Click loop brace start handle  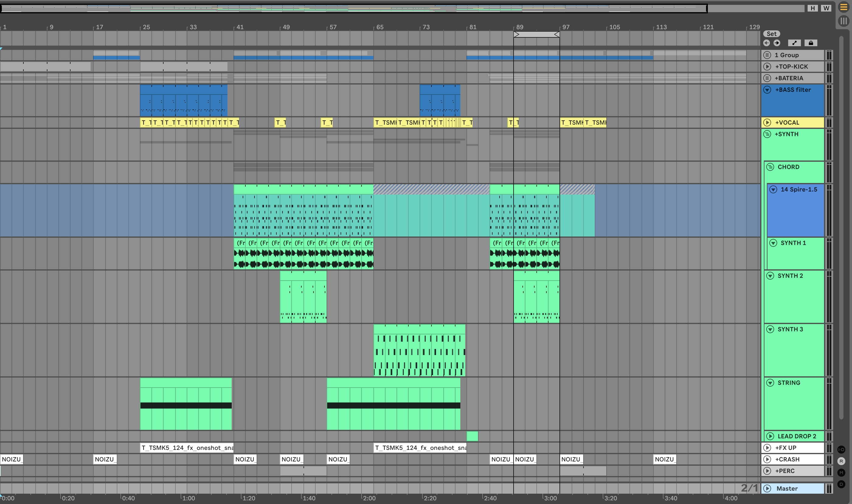[x=516, y=34]
